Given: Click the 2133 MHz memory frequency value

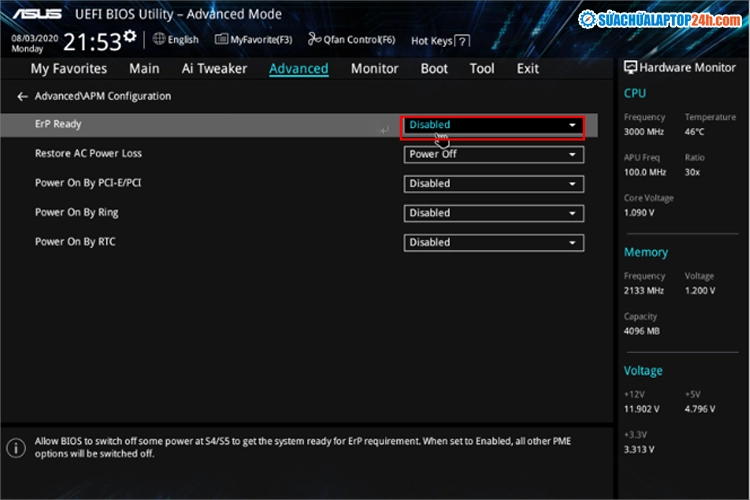Looking at the screenshot, I should tap(643, 290).
